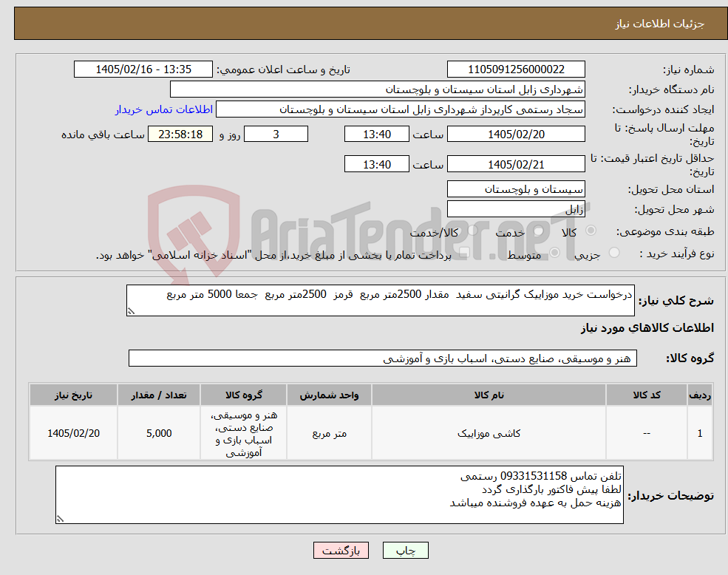Click the goods group field هنر و موسیقی

pos(383,358)
